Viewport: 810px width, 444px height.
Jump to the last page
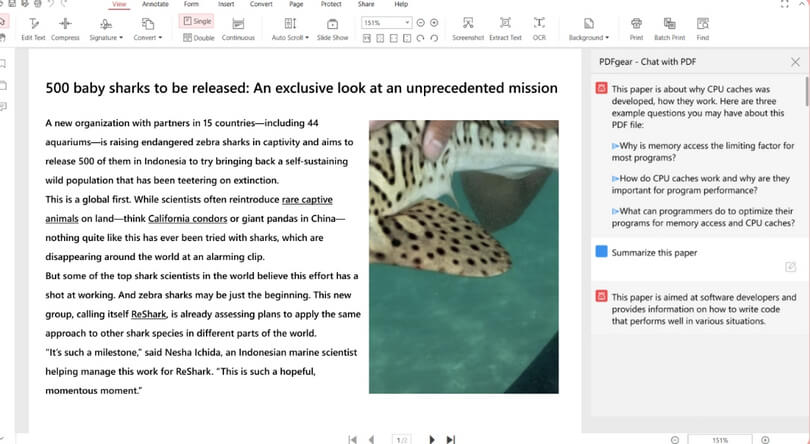click(x=450, y=439)
